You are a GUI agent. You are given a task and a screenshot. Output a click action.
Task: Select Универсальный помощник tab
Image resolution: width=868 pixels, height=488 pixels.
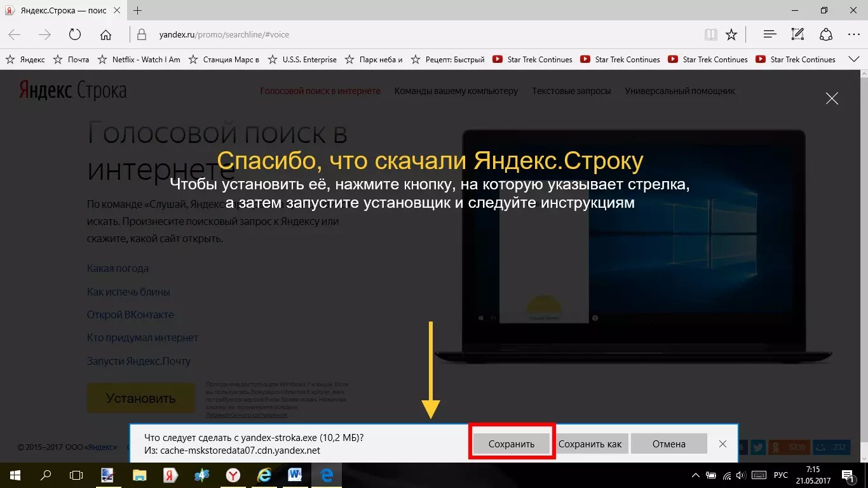(680, 91)
